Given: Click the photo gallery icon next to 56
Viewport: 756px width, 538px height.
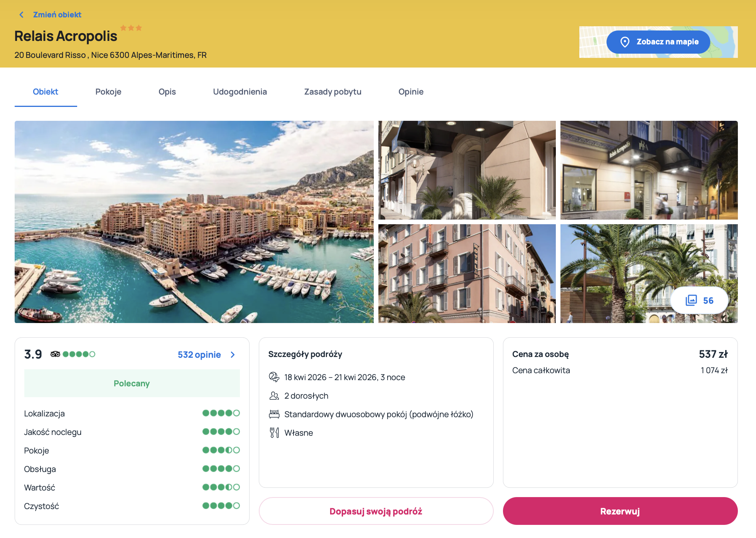Looking at the screenshot, I should click(x=691, y=300).
